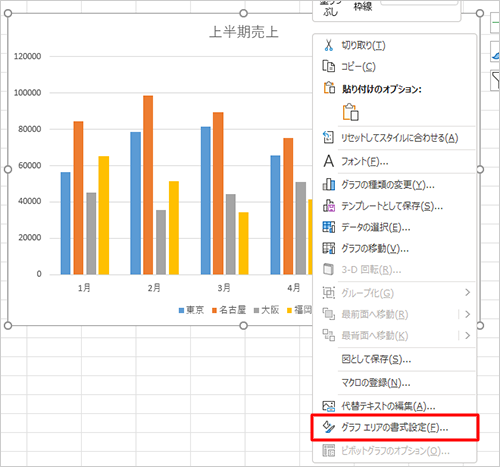This screenshot has width=500, height=467.
Task: Click the 枠線 outline button in mini toolbar
Action: (363, 6)
